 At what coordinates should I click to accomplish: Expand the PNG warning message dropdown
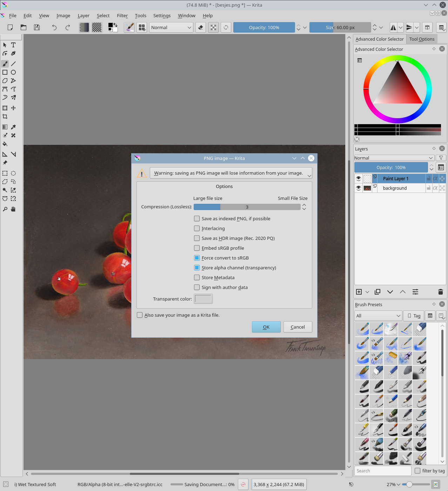pos(309,175)
